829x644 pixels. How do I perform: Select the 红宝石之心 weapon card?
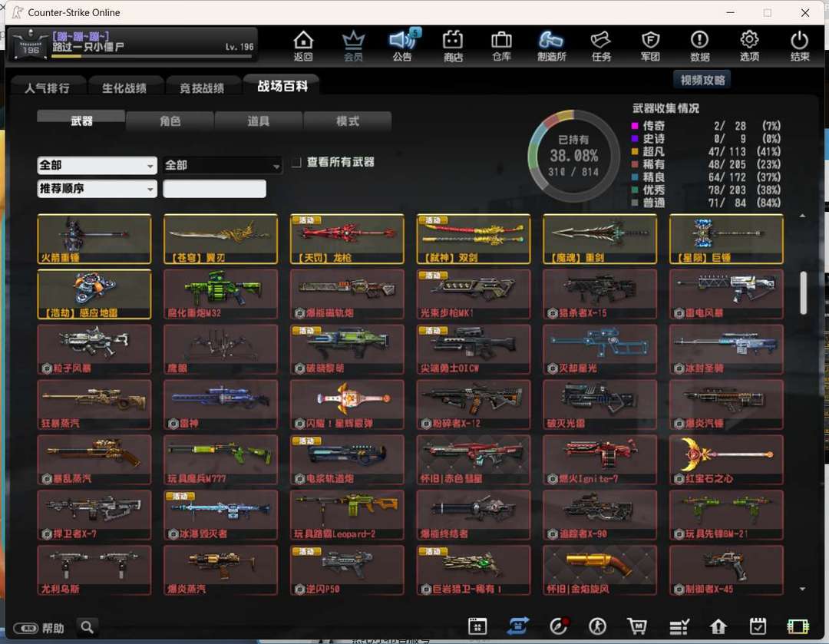click(x=726, y=460)
